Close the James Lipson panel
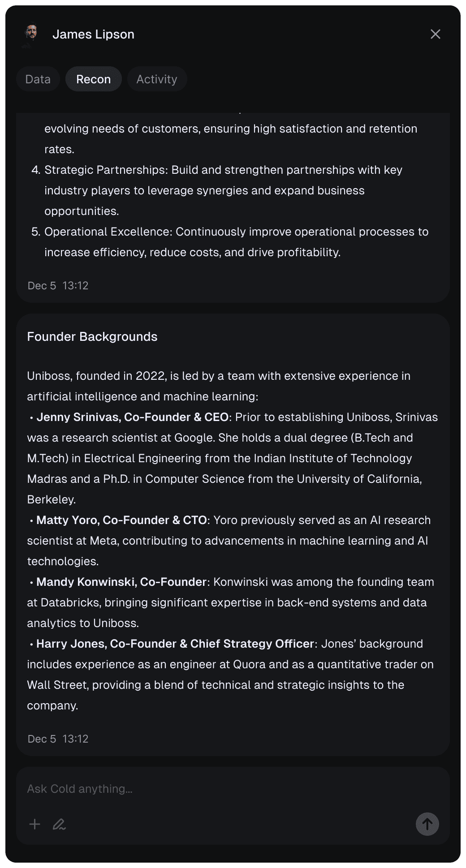The width and height of the screenshot is (466, 868). (435, 34)
